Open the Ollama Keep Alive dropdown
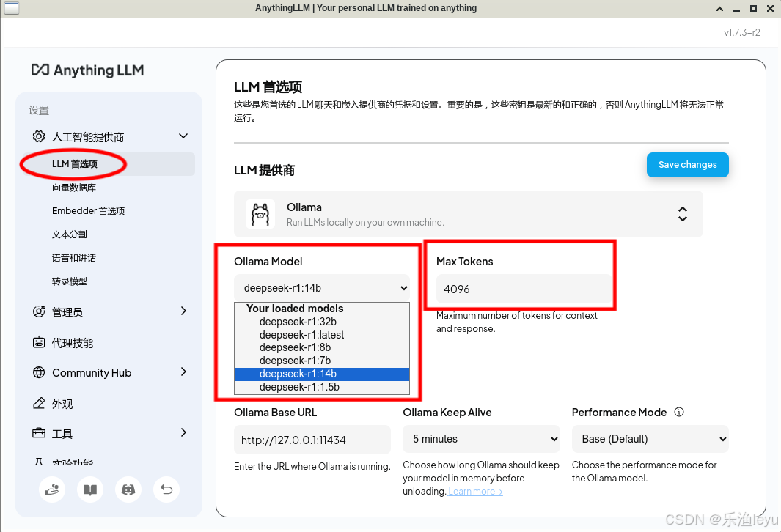781x532 pixels. tap(481, 439)
